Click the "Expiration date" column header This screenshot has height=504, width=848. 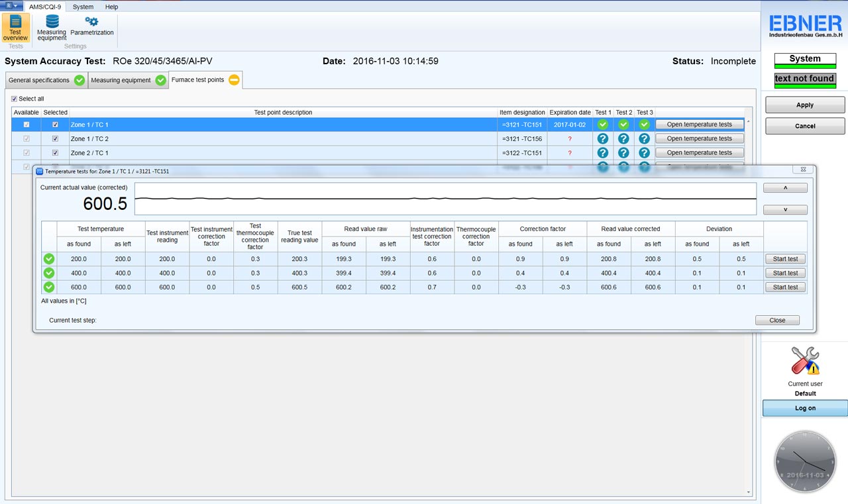[570, 113]
